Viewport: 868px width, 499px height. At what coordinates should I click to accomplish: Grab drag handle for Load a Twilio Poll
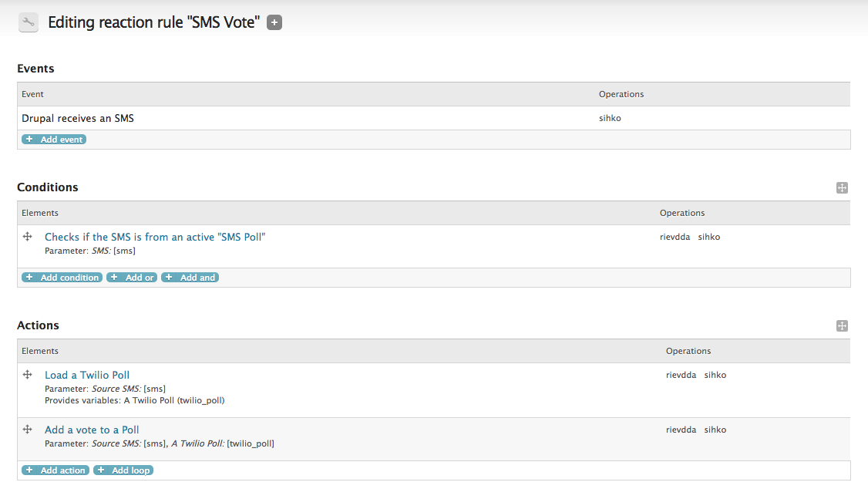pos(28,375)
